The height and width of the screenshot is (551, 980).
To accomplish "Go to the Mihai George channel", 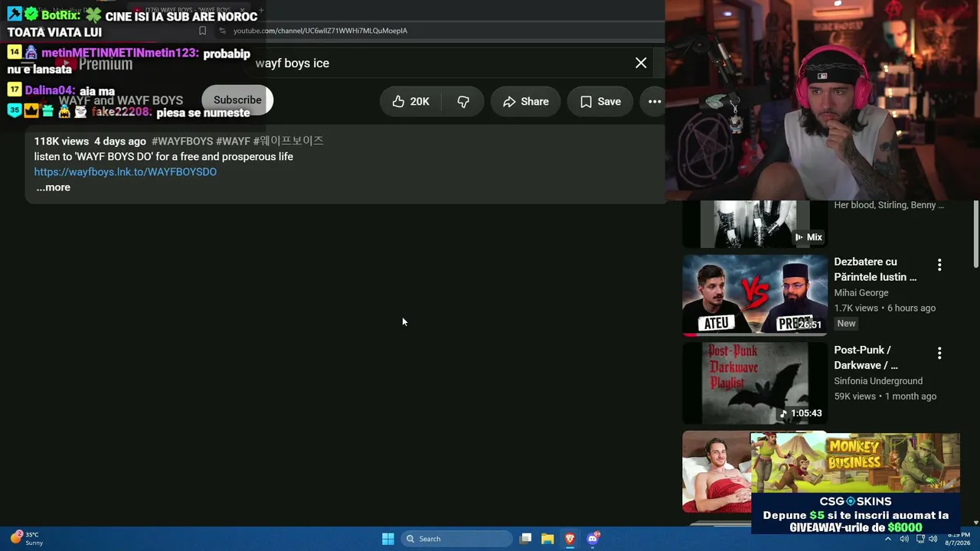I will click(861, 293).
